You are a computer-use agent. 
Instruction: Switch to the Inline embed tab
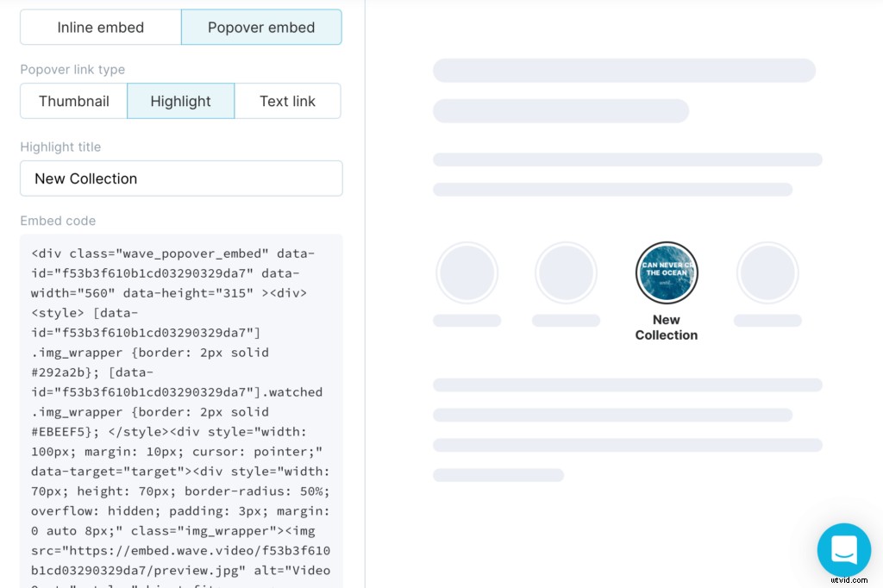point(99,27)
